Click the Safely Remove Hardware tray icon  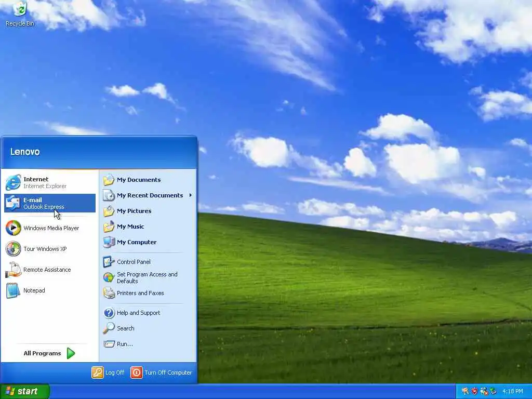[493, 391]
